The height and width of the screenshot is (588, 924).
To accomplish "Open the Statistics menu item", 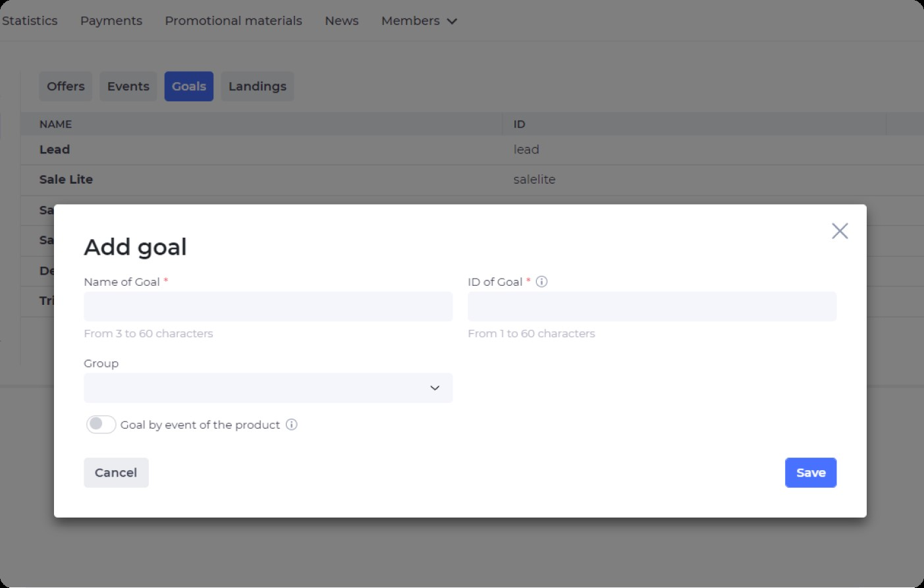I will point(30,21).
